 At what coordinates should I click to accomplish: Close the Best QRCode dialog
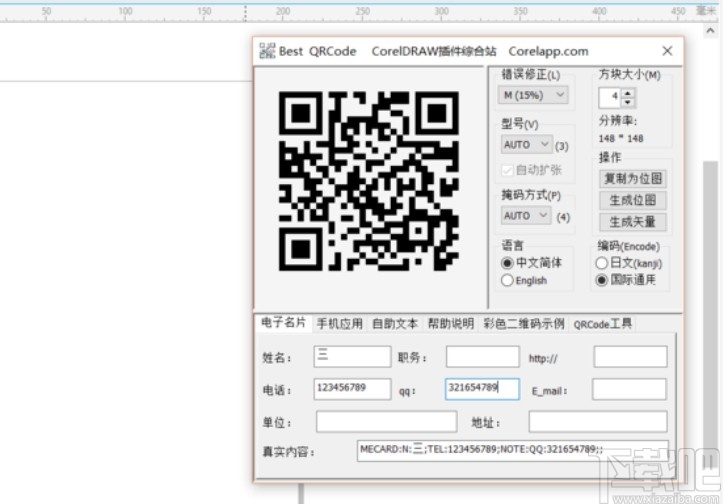pyautogui.click(x=667, y=51)
